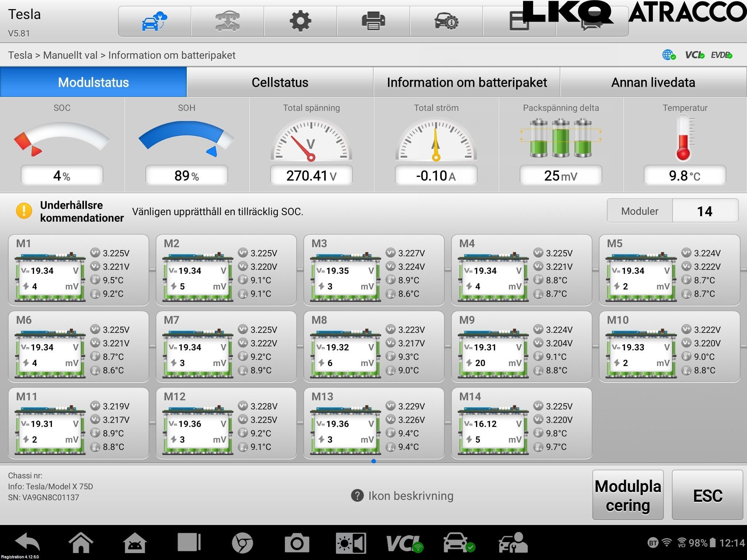This screenshot has width=747, height=560.
Task: Tap the SOH value 89%
Action: point(186,175)
